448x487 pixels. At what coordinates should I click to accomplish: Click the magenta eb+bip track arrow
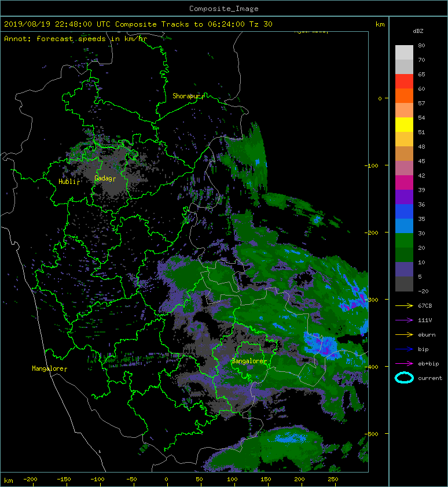click(404, 363)
